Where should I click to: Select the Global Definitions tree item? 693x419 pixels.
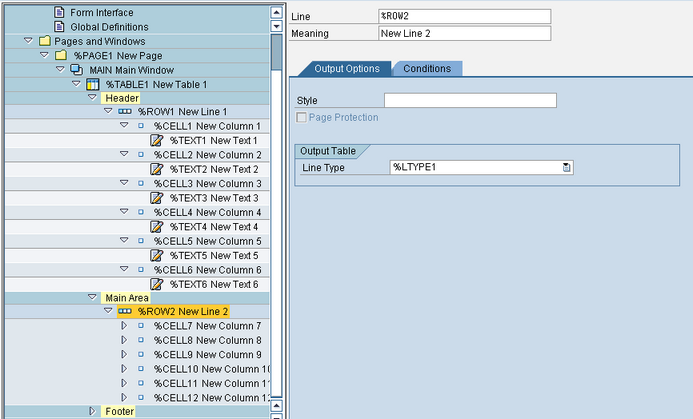(x=109, y=27)
